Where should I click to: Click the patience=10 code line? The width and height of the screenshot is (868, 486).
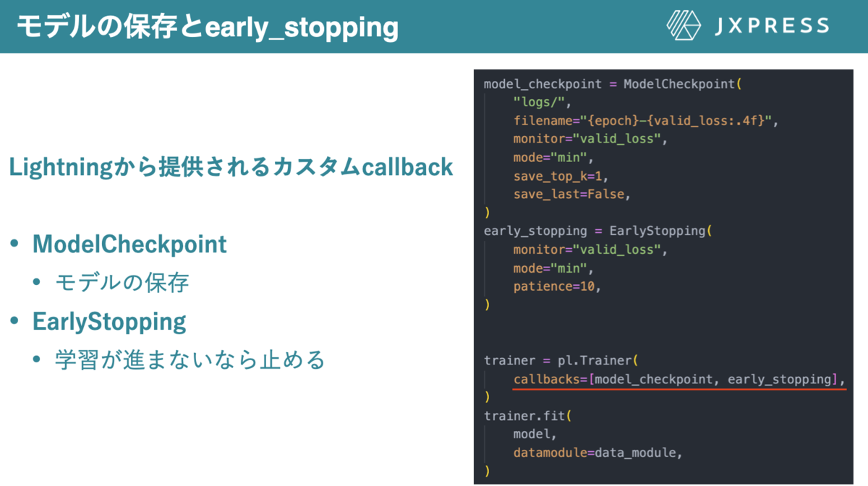[x=557, y=286]
